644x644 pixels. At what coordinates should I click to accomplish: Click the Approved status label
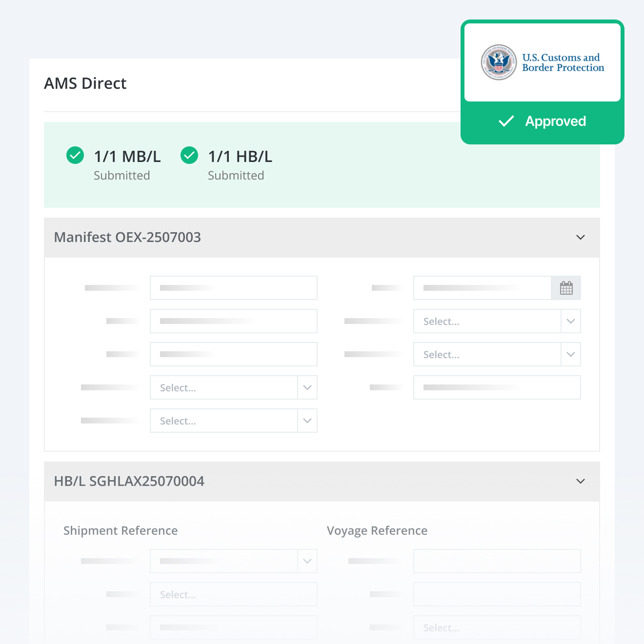[555, 121]
